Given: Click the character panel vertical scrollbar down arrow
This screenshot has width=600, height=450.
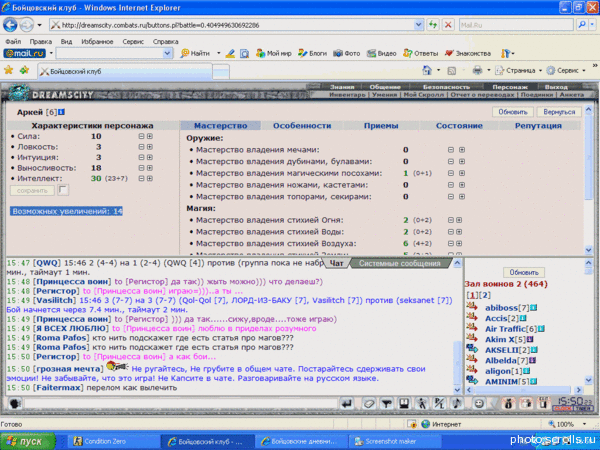Looking at the screenshot, I should [589, 250].
